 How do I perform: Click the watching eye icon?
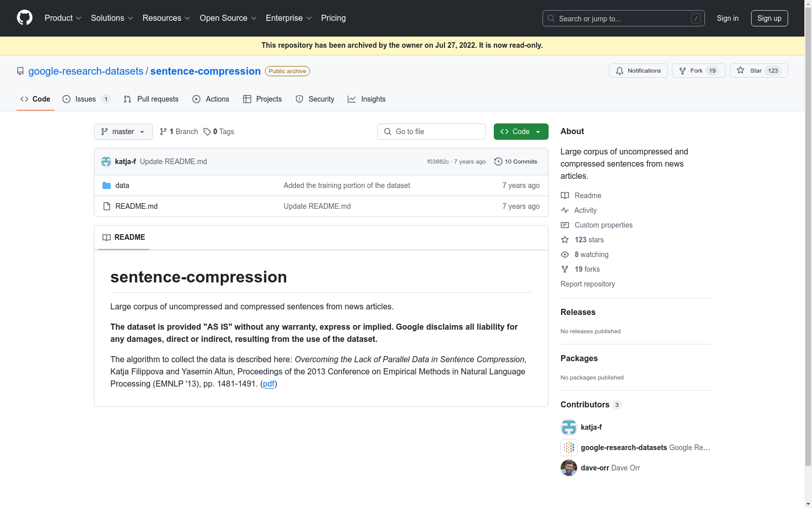(x=565, y=255)
